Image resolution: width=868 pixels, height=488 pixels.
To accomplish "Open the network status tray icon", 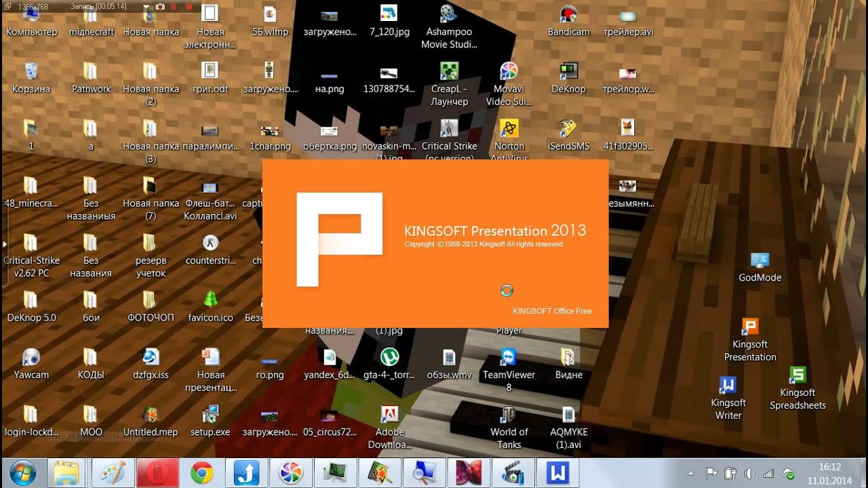I will (769, 473).
